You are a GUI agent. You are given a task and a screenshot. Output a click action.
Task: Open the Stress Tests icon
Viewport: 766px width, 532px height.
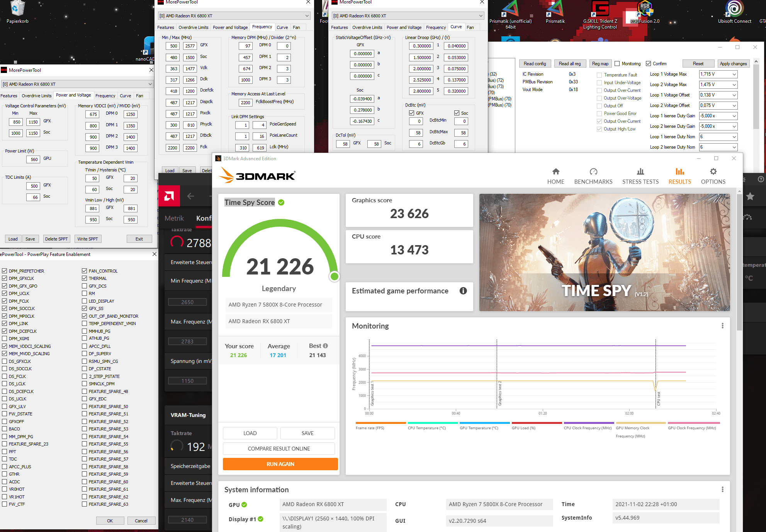coord(640,172)
